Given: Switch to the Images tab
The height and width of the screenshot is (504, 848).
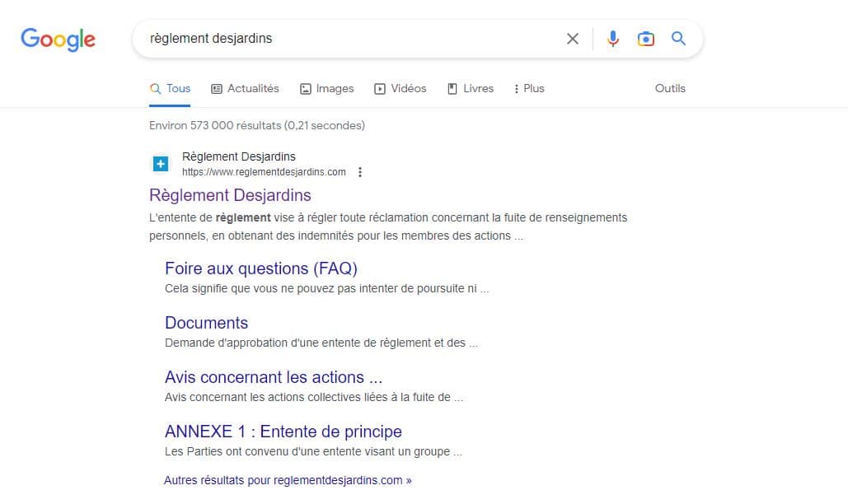Looking at the screenshot, I should pyautogui.click(x=326, y=88).
